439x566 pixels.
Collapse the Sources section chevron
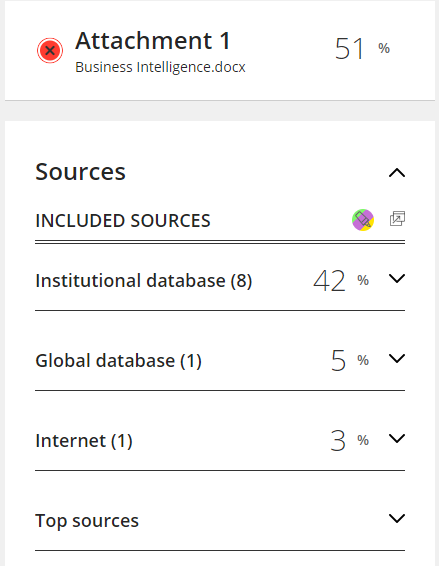tap(397, 173)
